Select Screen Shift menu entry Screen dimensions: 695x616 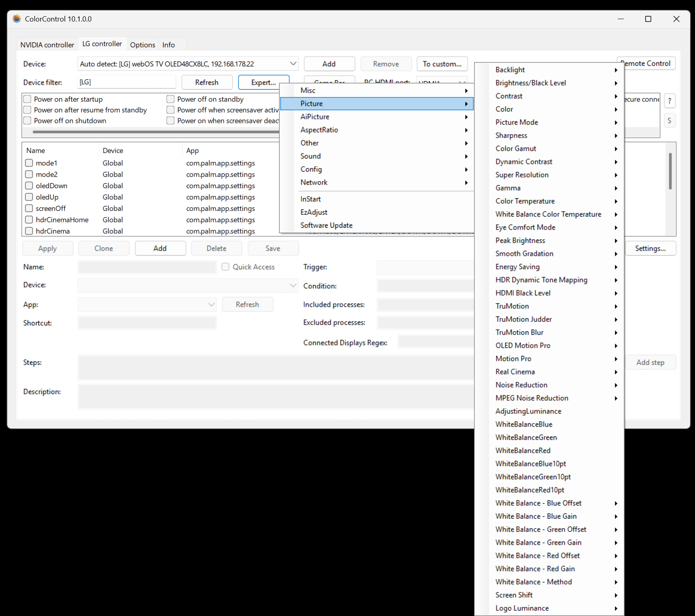pyautogui.click(x=549, y=595)
